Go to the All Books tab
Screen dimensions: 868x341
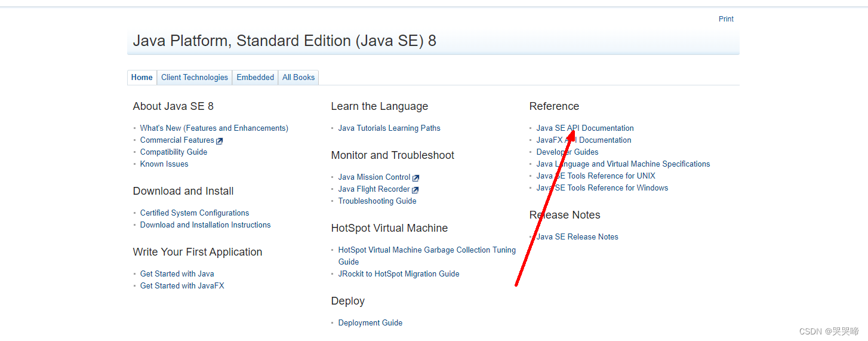click(298, 78)
